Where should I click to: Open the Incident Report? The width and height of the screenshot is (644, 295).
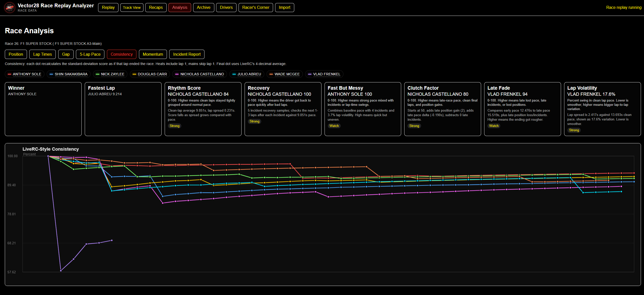(187, 54)
